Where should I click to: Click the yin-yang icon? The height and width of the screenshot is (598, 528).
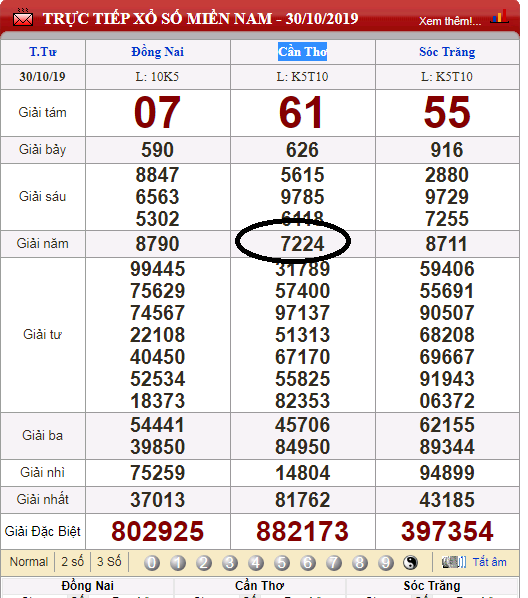click(410, 563)
